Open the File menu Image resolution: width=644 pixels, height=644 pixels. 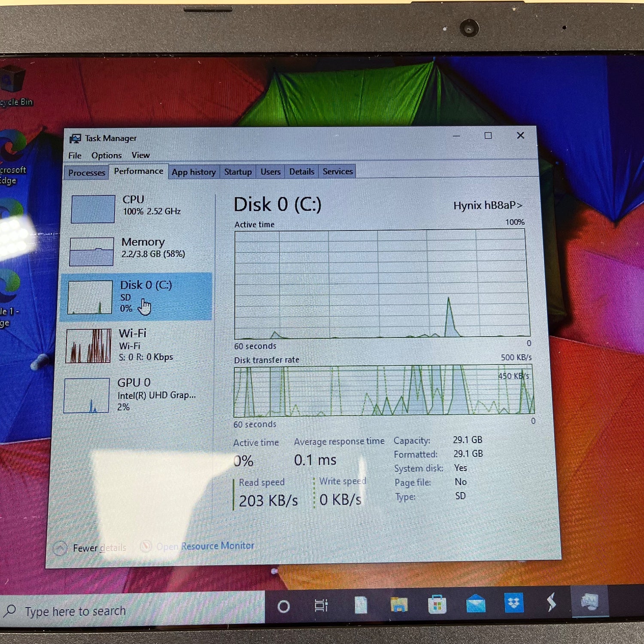point(75,155)
